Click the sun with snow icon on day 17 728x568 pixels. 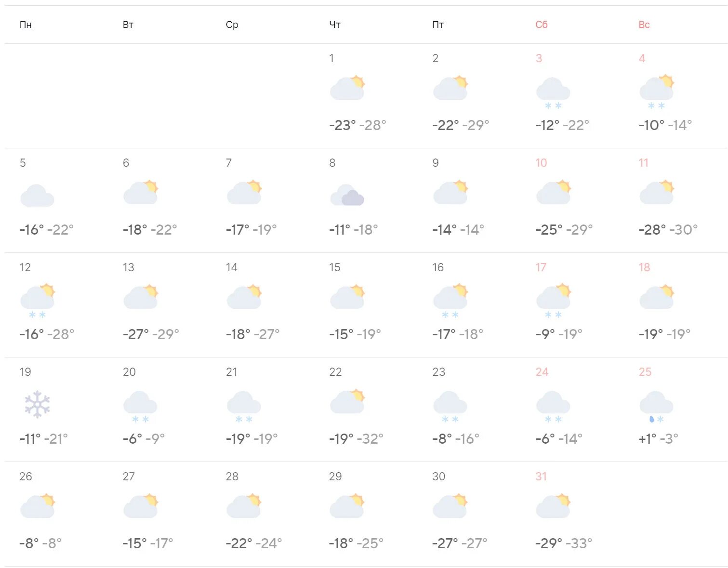[x=554, y=301]
